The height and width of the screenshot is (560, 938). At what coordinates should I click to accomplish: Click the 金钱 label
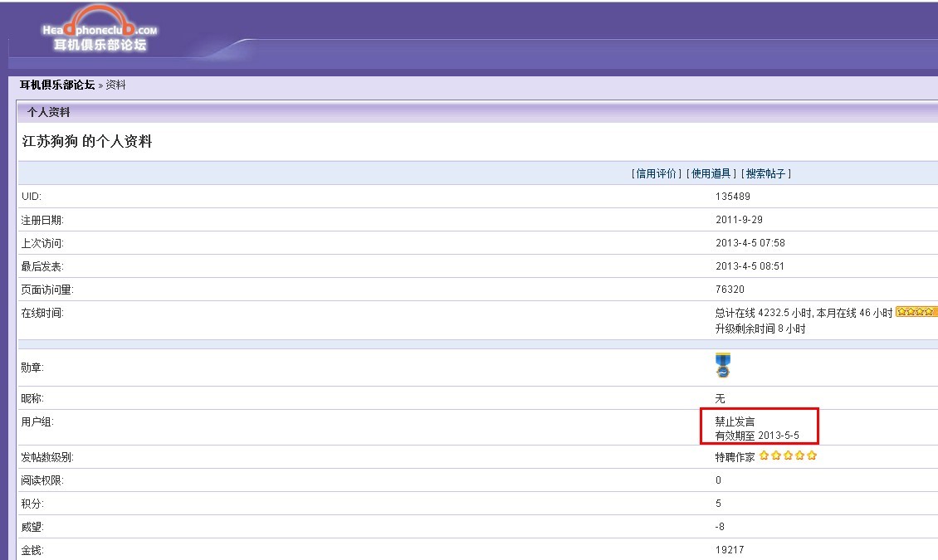(x=32, y=550)
